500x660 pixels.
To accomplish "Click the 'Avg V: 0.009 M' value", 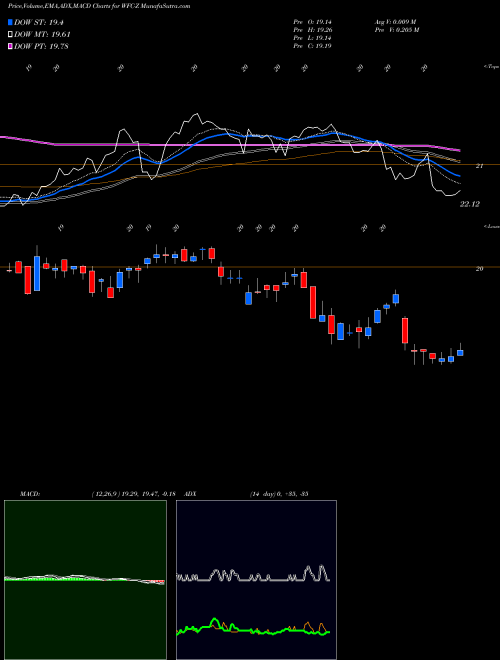I will (395, 22).
